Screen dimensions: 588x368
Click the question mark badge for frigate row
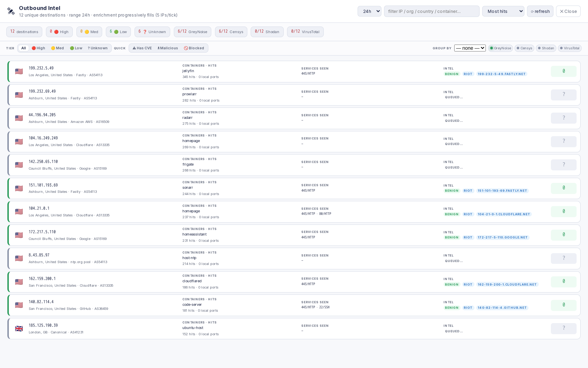click(563, 165)
